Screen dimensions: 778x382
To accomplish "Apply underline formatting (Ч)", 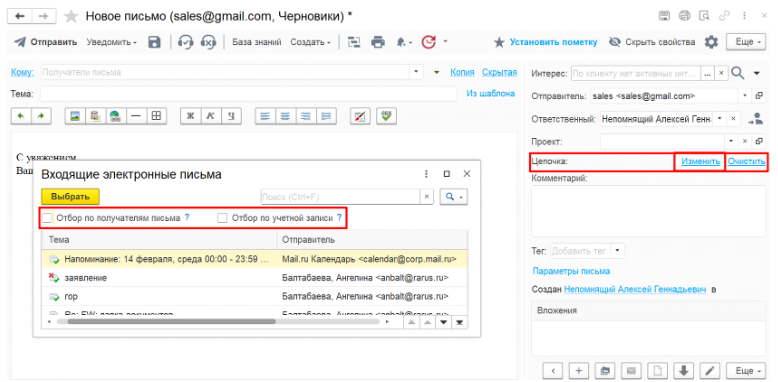I will (x=231, y=116).
